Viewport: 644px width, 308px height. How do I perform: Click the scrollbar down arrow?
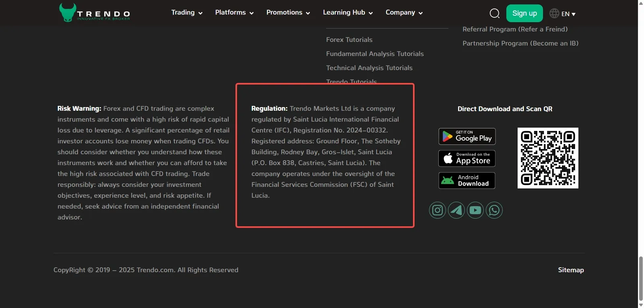tap(641, 305)
